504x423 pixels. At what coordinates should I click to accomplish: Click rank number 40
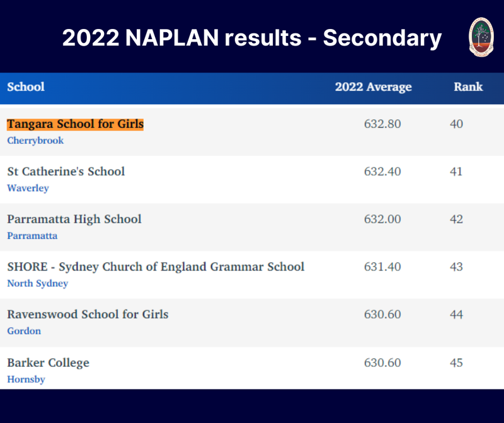click(456, 124)
